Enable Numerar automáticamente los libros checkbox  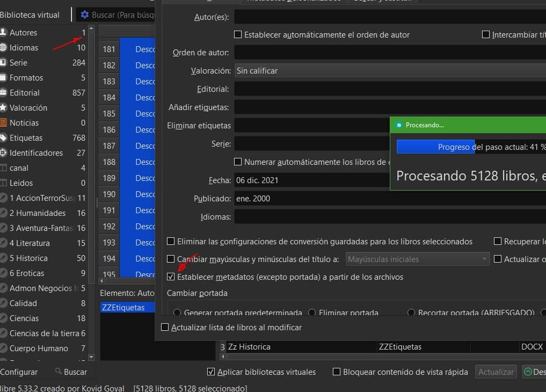238,162
